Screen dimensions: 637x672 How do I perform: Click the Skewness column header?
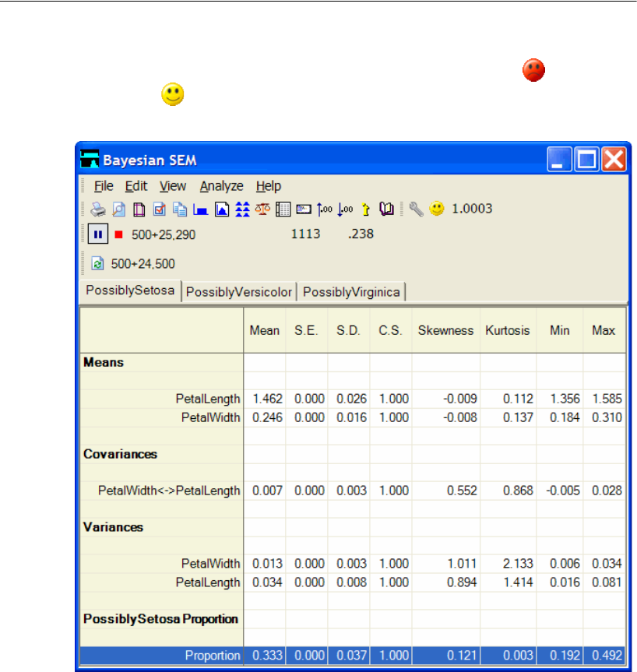[x=445, y=330]
